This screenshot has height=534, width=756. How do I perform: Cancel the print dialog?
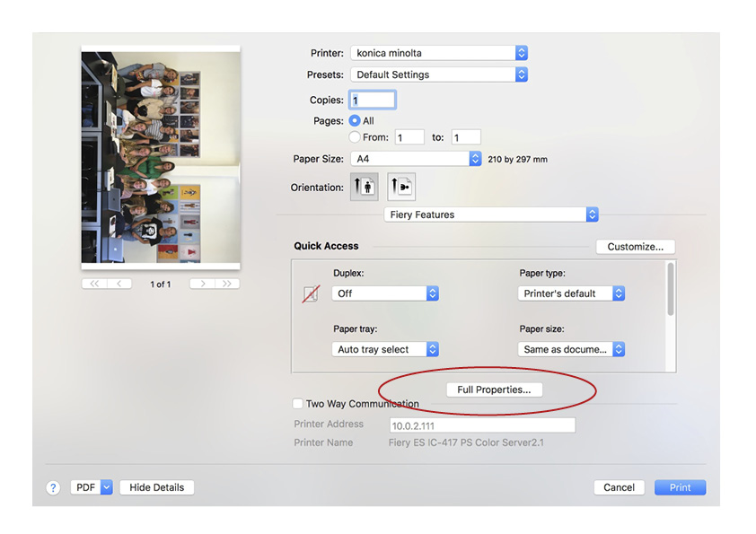click(x=619, y=487)
